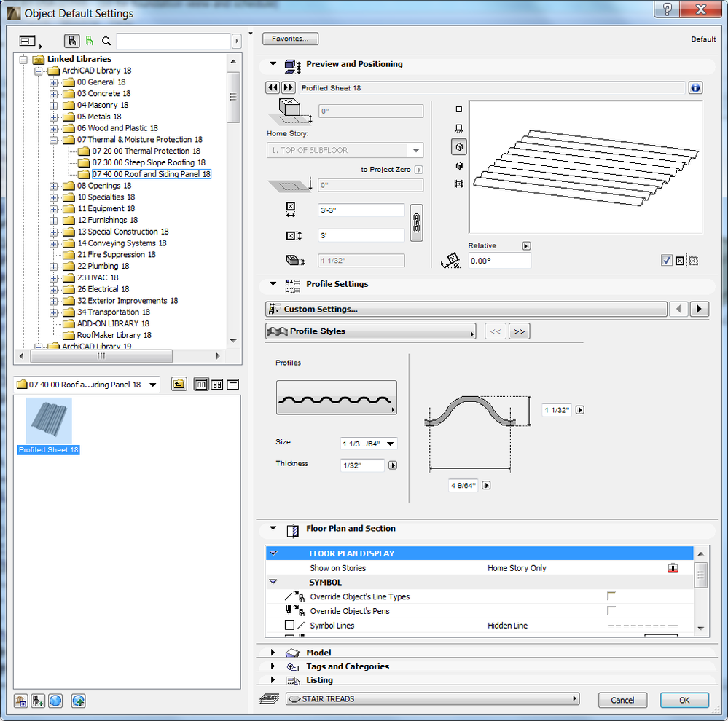Switch to large icons view

coord(201,384)
